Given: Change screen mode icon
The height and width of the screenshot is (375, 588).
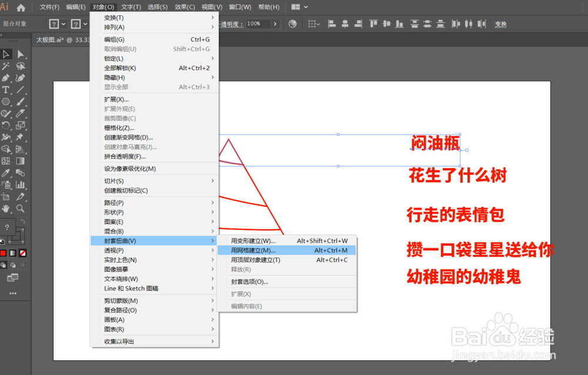Looking at the screenshot, I should click(13, 278).
